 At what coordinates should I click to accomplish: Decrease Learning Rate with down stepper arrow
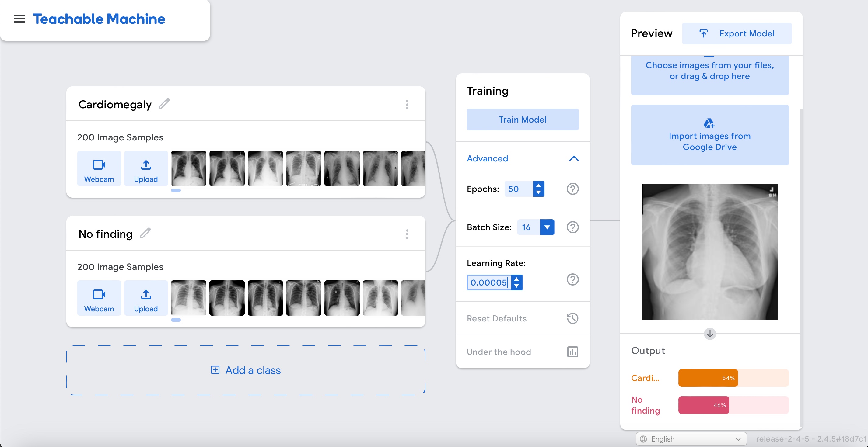point(516,286)
